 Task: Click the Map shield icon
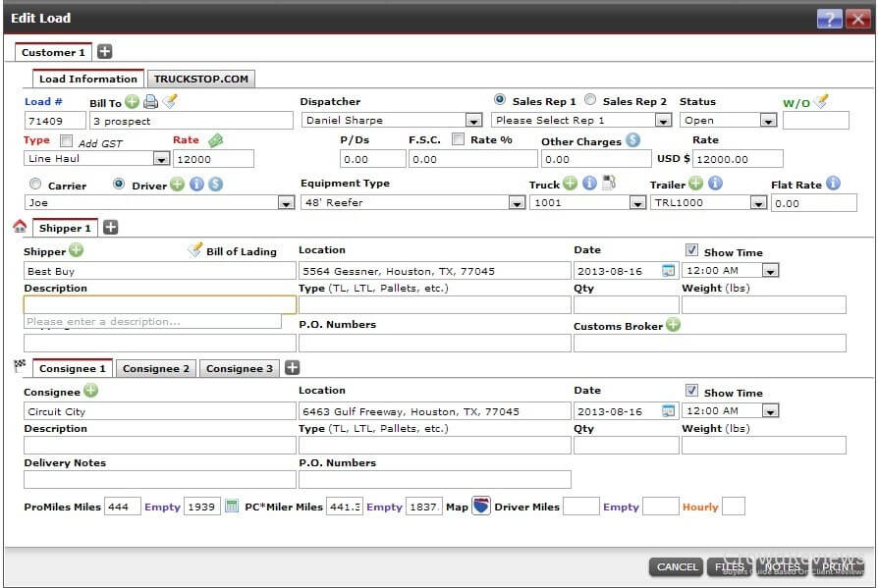coord(481,507)
